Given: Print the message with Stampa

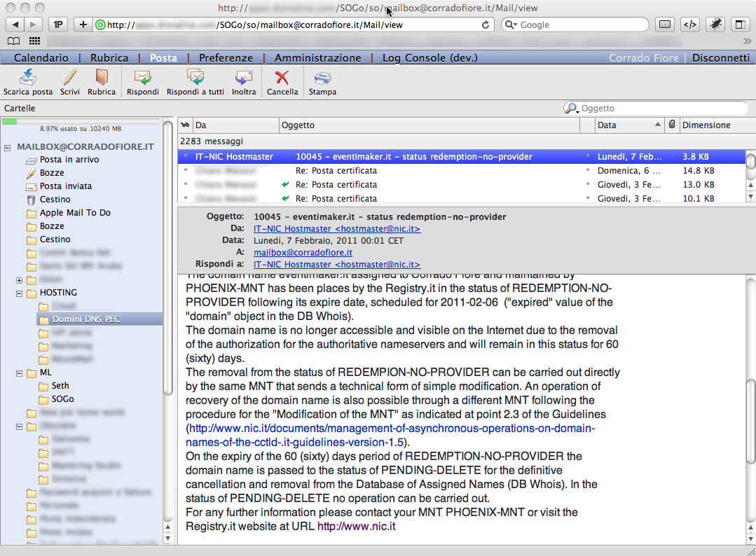Looking at the screenshot, I should tap(322, 77).
